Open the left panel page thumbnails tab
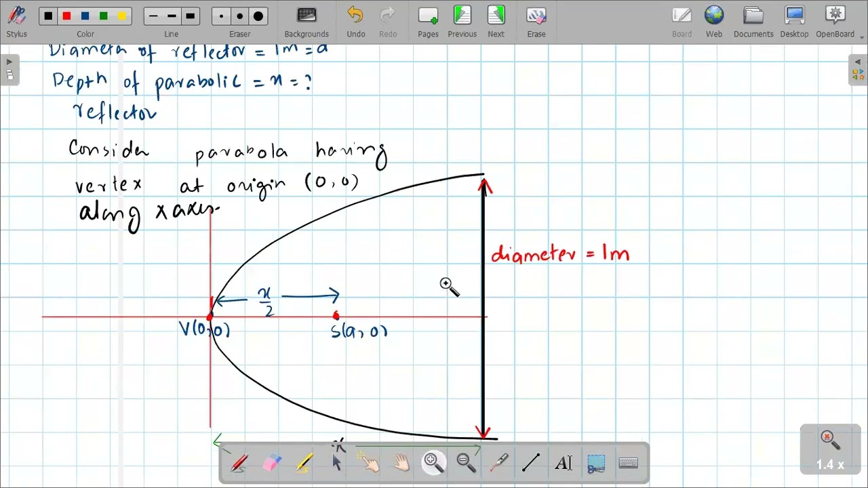 9,75
